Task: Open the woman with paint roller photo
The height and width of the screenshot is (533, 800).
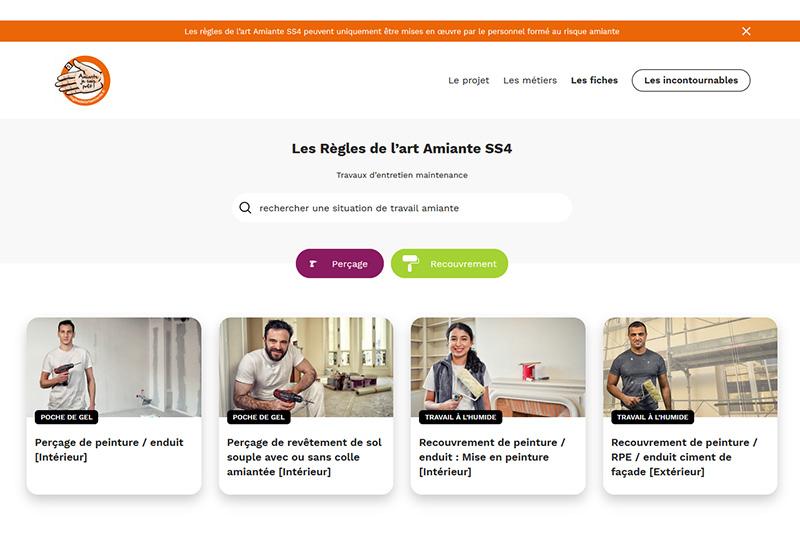Action: [x=498, y=367]
